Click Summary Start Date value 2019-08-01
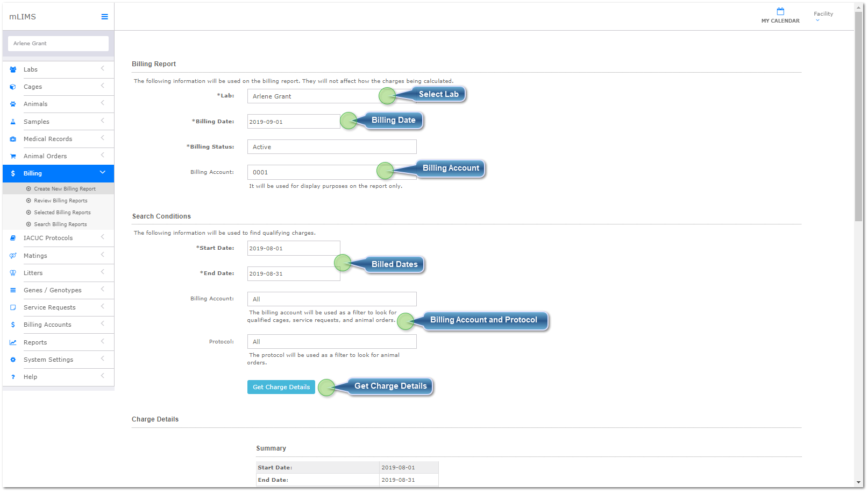 (x=398, y=468)
